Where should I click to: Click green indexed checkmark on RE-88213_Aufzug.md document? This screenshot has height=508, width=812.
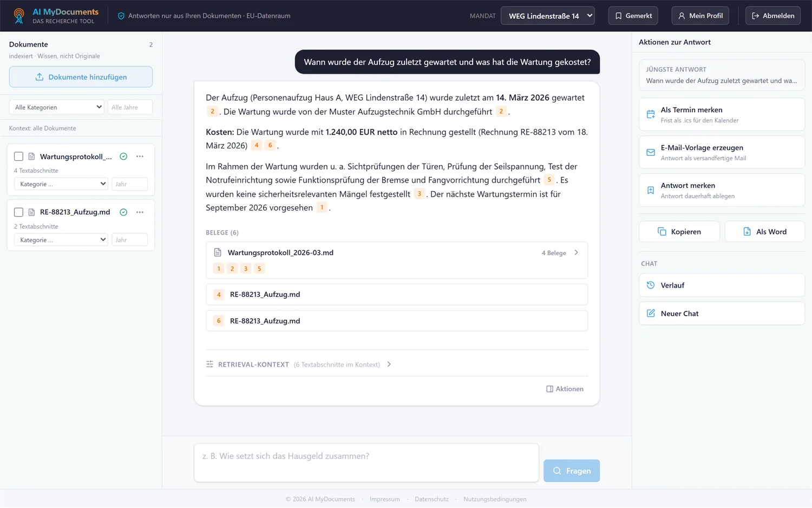(123, 212)
